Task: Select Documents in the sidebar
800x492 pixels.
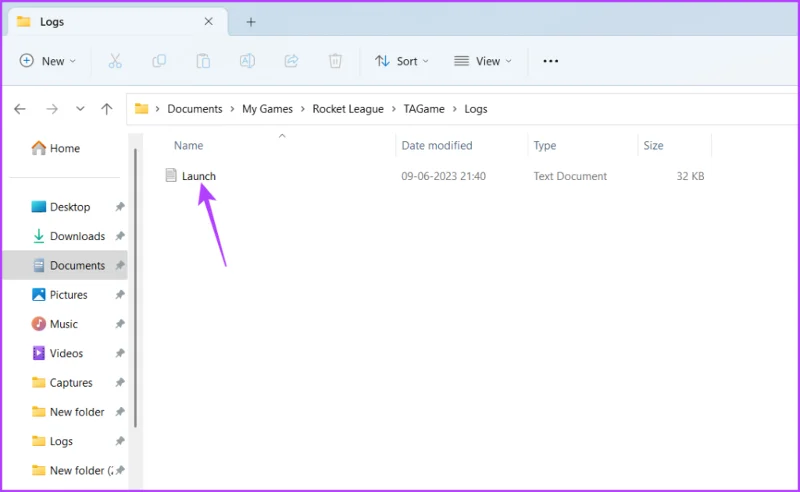Action: pyautogui.click(x=65, y=265)
